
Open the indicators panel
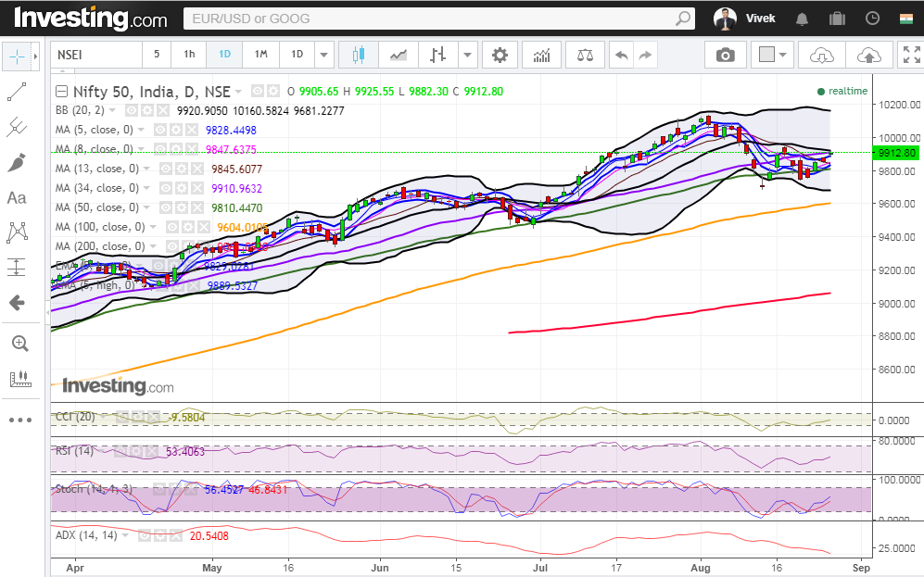pos(541,56)
